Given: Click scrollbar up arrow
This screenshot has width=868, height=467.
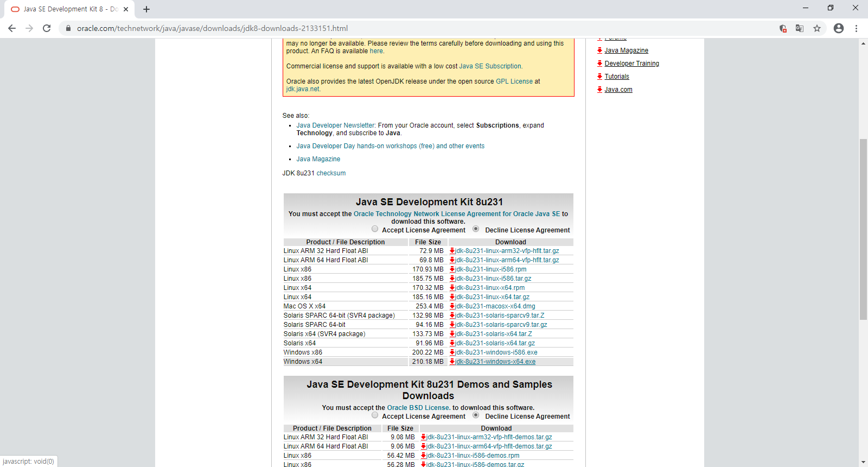Looking at the screenshot, I should (x=863, y=43).
